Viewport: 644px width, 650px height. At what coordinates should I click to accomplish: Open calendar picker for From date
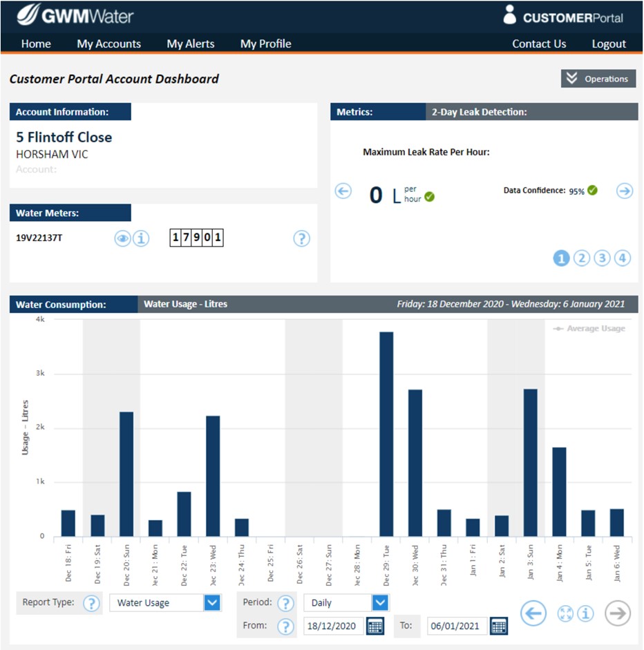coord(375,627)
